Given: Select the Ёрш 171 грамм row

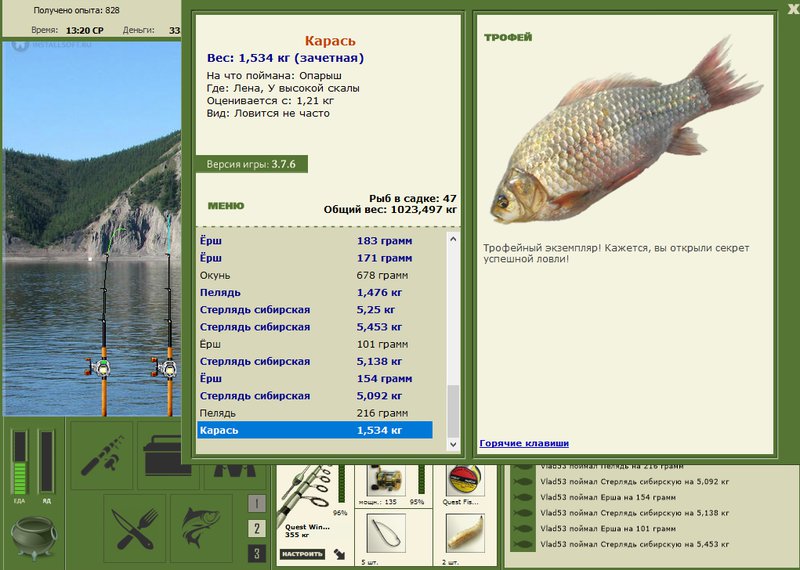Looking at the screenshot, I should [315, 258].
